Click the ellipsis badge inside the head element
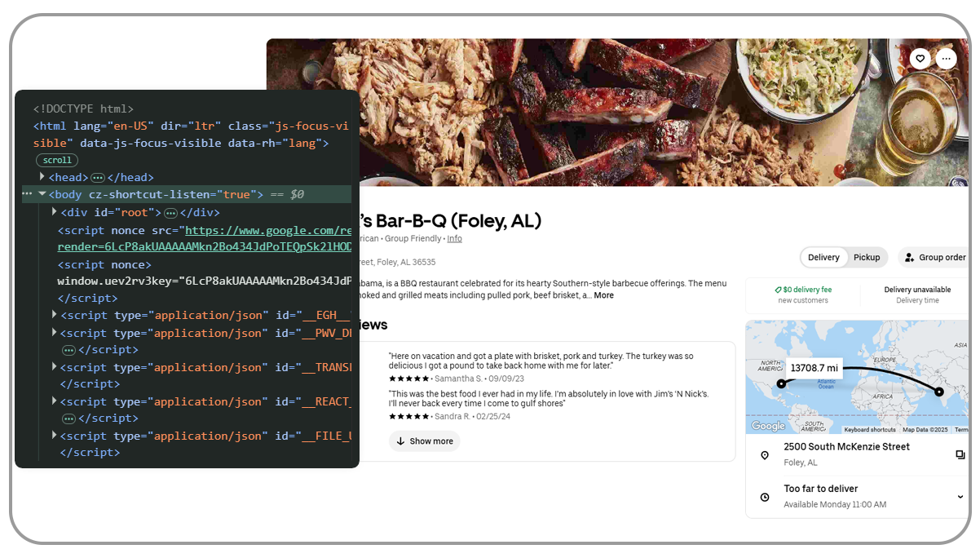980x558 pixels. (x=98, y=177)
